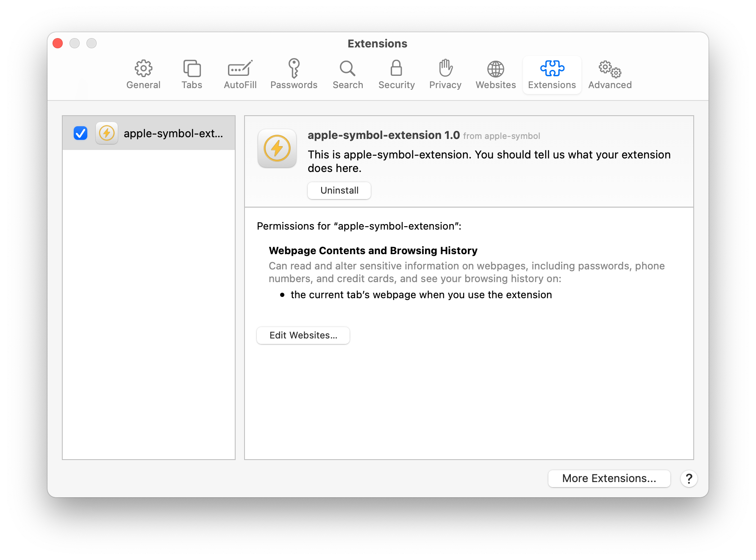Click the Edit Websites... button
756x560 pixels.
click(303, 335)
